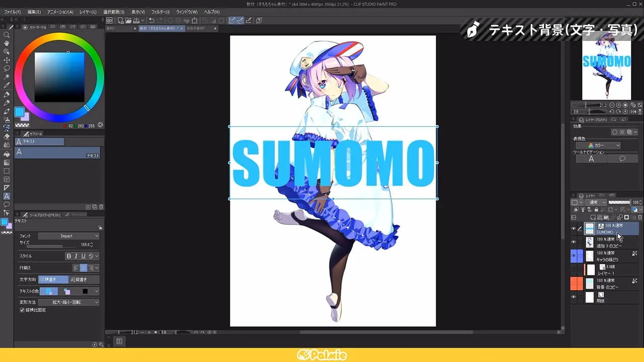Open the Impact font dropdown
The width and height of the screenshot is (644, 362).
coord(68,236)
